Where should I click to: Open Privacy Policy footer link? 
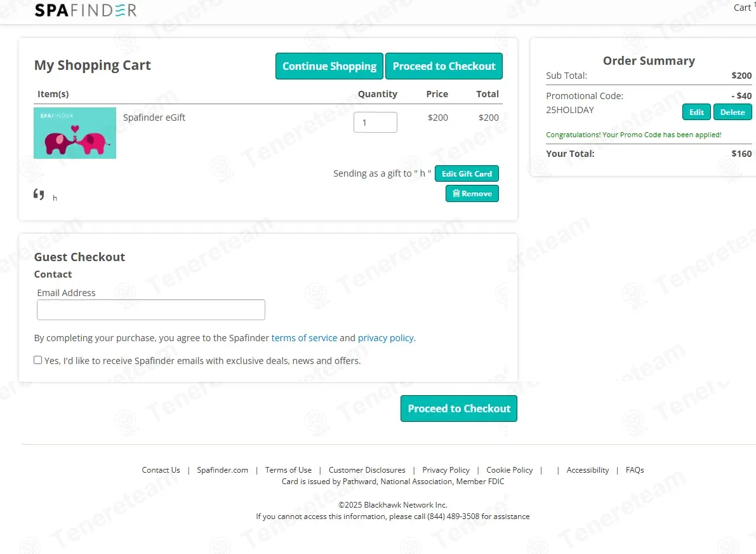pos(446,470)
